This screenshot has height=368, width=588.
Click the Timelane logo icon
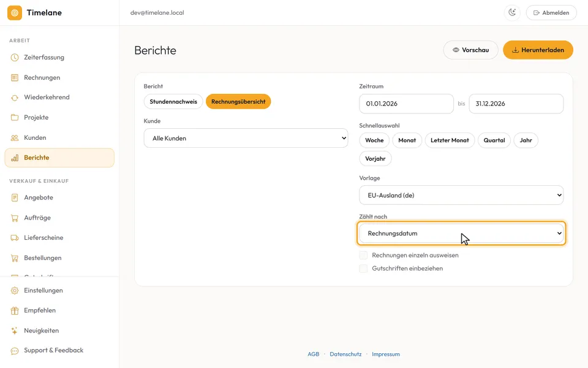[x=15, y=13]
